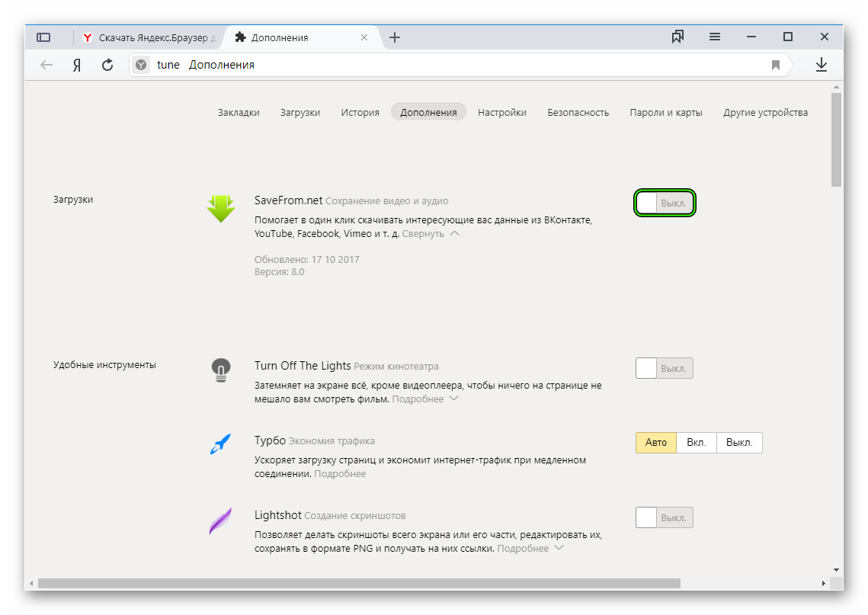
Task: Maximize the browser window
Action: point(788,37)
